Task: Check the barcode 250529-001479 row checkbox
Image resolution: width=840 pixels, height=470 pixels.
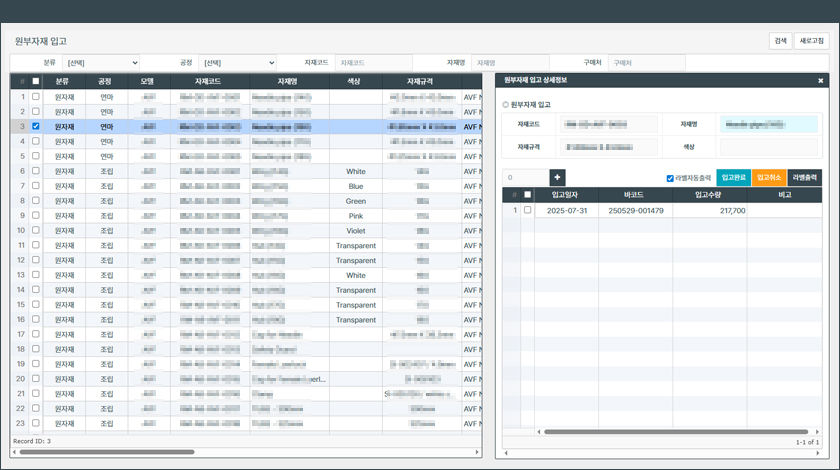Action: point(528,210)
